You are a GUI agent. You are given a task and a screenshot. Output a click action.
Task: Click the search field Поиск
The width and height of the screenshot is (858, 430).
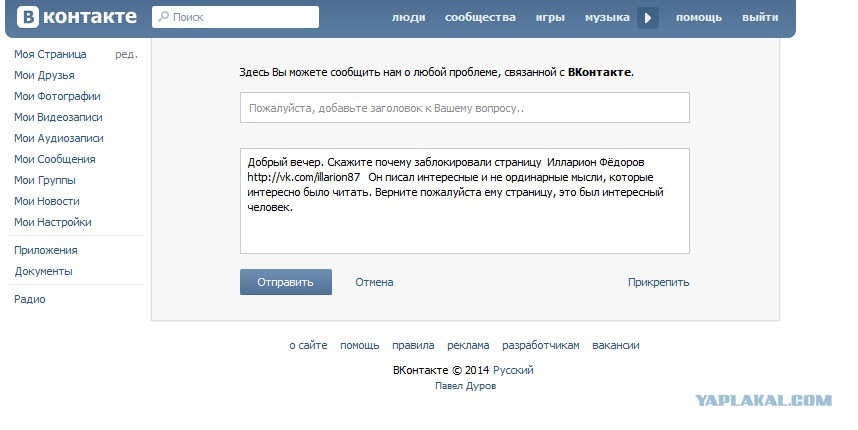click(x=235, y=17)
